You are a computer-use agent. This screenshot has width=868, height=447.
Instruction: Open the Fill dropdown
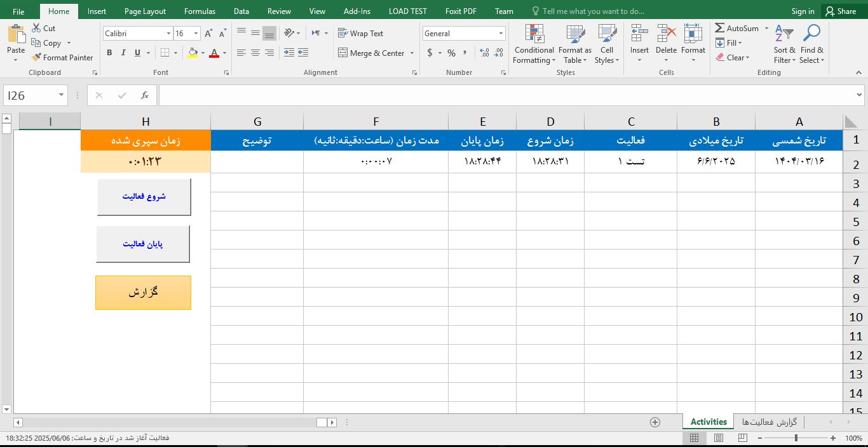point(728,43)
